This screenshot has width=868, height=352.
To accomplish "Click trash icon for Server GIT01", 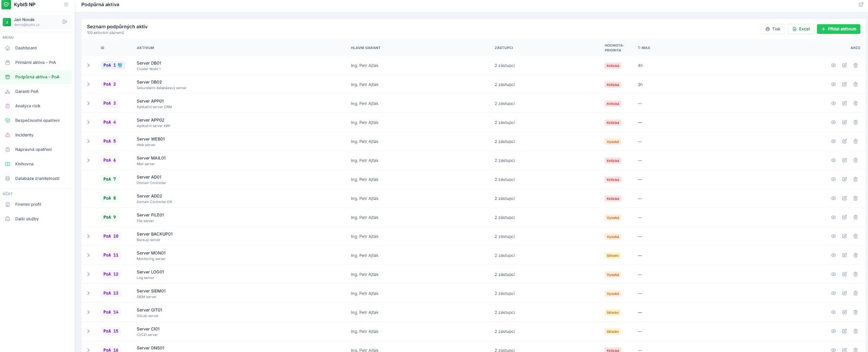I will pos(855,312).
